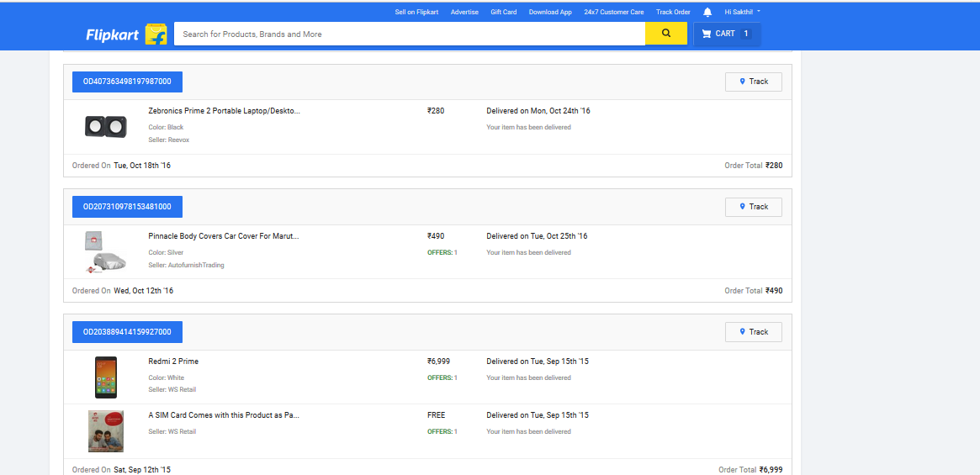Track the Pinnacle car cover order
The height and width of the screenshot is (475, 980).
pyautogui.click(x=753, y=207)
